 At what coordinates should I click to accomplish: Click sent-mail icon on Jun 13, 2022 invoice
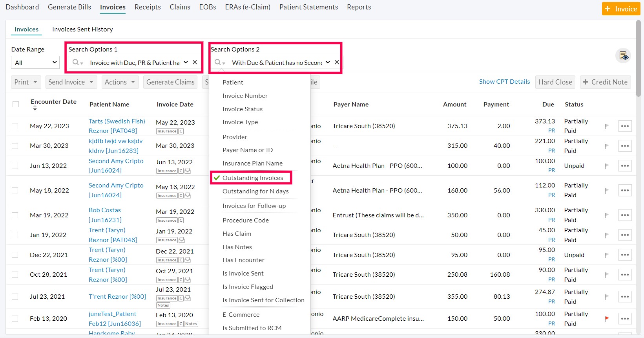pyautogui.click(x=188, y=171)
